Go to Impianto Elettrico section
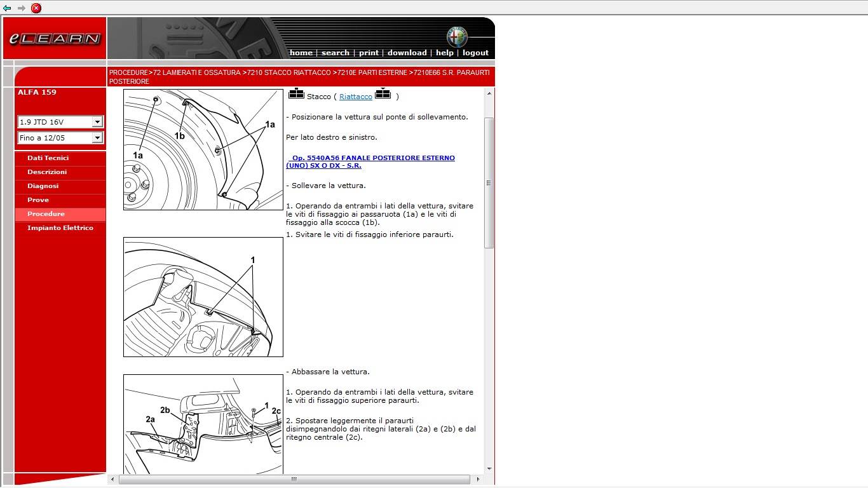 [x=60, y=227]
